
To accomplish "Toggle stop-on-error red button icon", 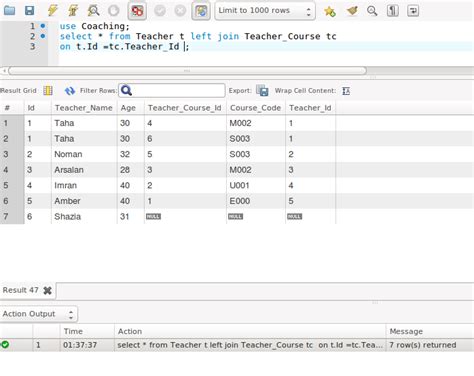I will point(137,11).
